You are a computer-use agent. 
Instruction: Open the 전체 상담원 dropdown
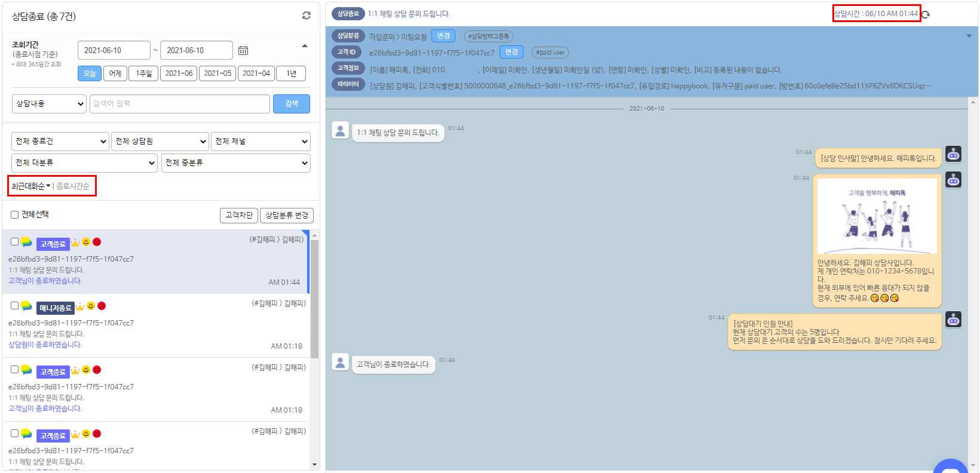[x=160, y=142]
